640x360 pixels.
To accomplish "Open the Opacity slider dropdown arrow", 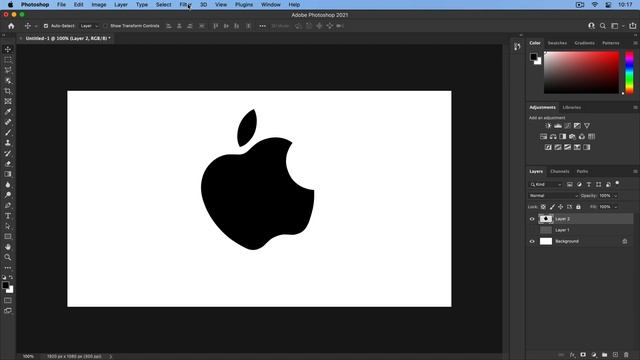I will [615, 196].
